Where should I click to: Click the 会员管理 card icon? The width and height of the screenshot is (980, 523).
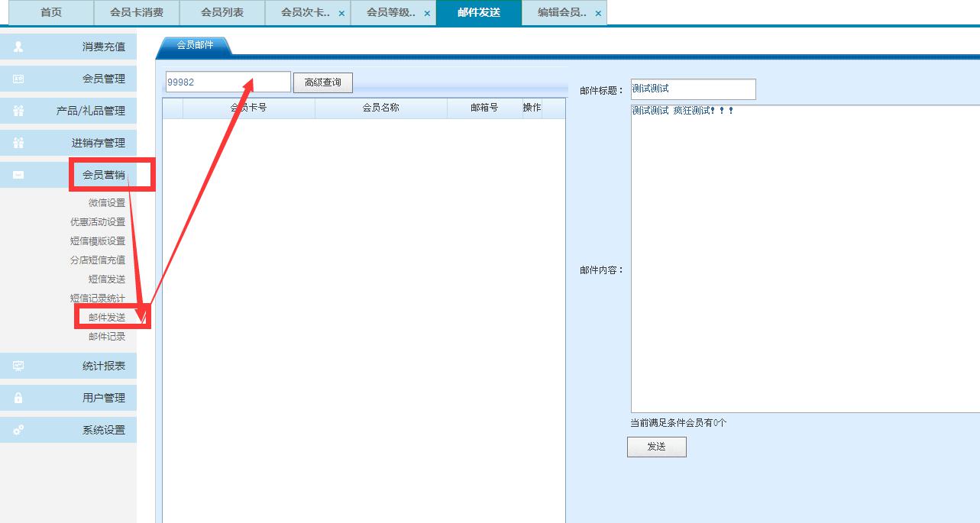[17, 78]
